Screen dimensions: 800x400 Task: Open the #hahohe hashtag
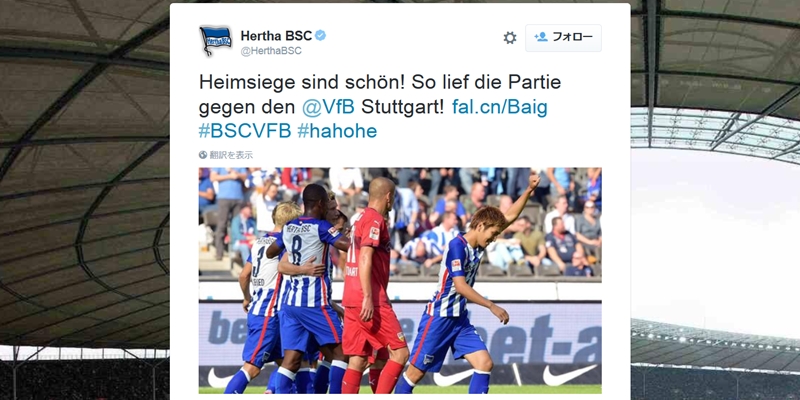pyautogui.click(x=337, y=131)
